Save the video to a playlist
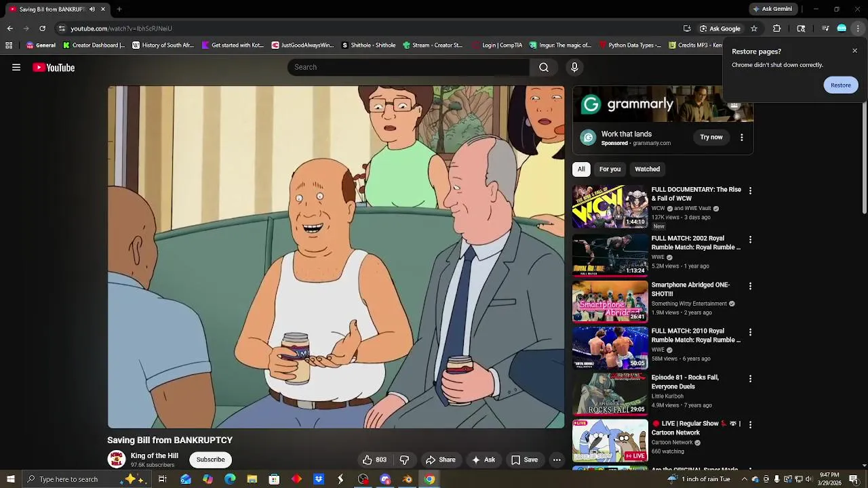The image size is (868, 488). point(524,460)
